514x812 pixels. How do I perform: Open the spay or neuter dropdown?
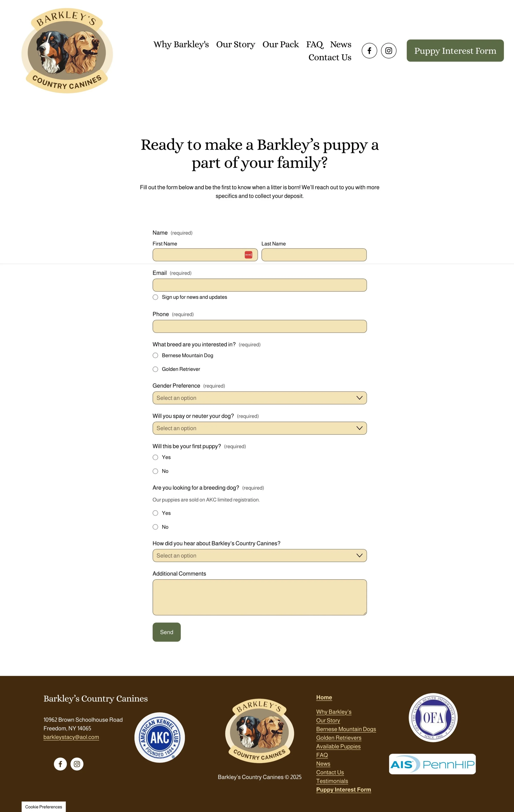[259, 428]
